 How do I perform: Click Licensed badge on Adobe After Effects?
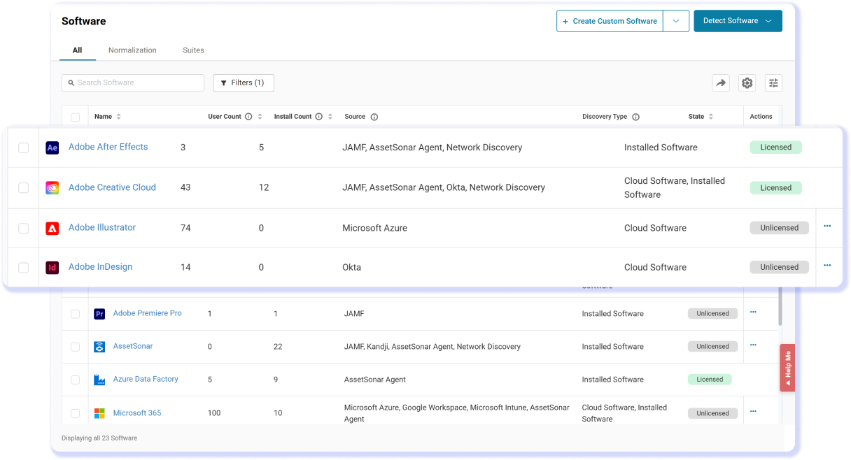pos(776,147)
